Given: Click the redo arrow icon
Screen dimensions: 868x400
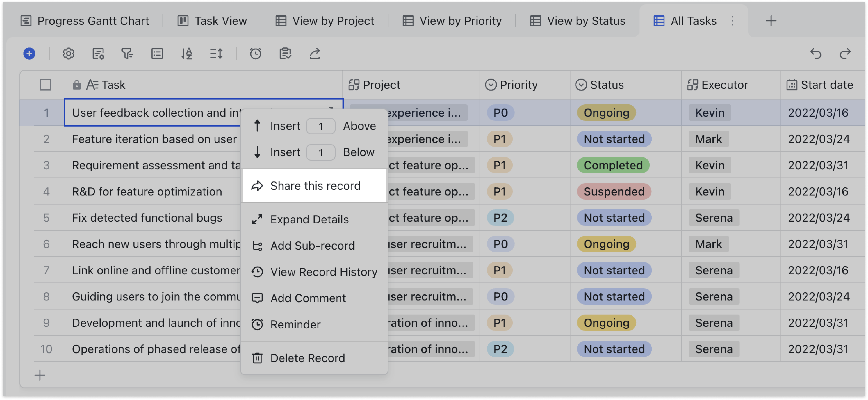Looking at the screenshot, I should coord(845,54).
